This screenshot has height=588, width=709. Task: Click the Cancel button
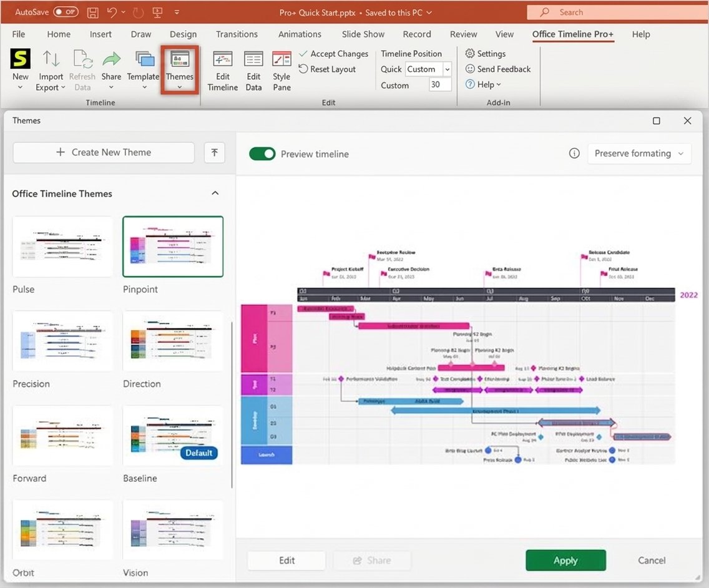click(x=652, y=561)
